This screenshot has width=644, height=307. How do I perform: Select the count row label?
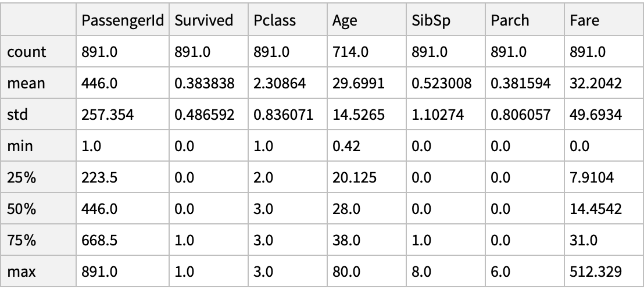pyautogui.click(x=27, y=52)
